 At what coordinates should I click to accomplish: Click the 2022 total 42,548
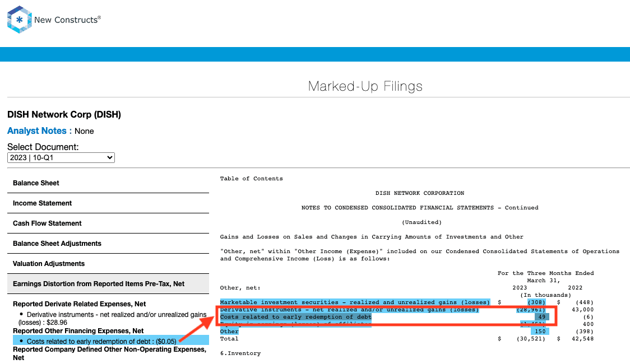pos(582,339)
